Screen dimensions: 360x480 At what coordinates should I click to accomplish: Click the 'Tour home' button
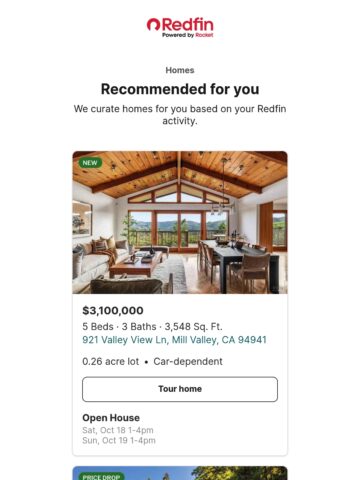pos(180,389)
